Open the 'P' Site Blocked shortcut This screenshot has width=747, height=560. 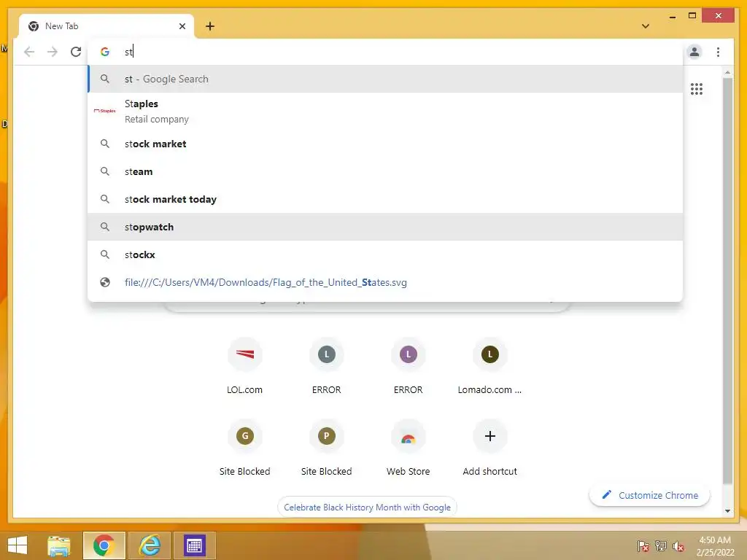[x=326, y=448]
